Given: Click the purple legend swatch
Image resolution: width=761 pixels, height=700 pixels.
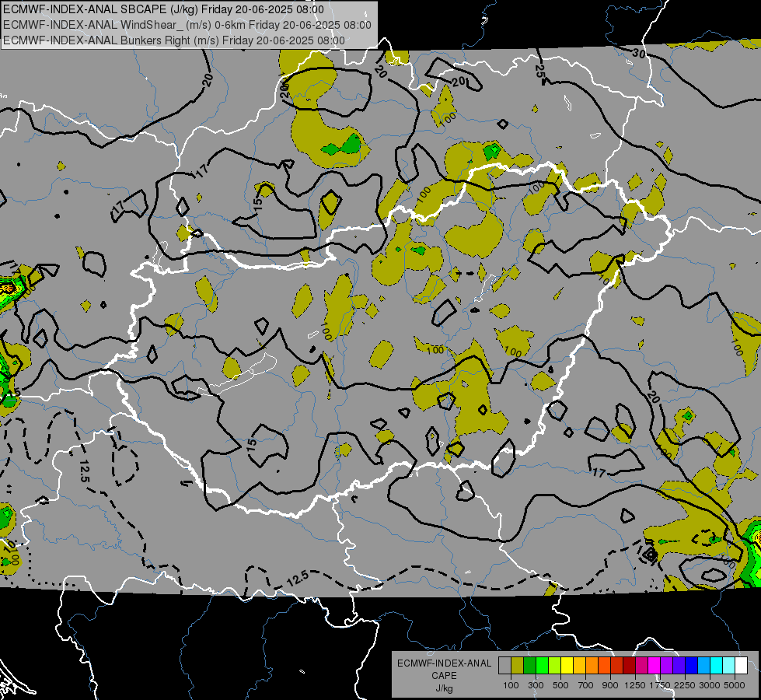Looking at the screenshot, I should [667, 666].
